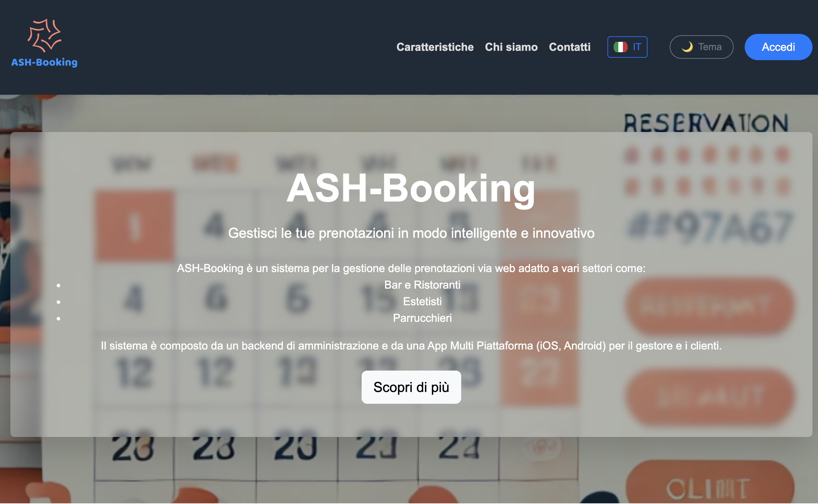
Task: Click the RESERVATION text in background image
Action: (706, 123)
